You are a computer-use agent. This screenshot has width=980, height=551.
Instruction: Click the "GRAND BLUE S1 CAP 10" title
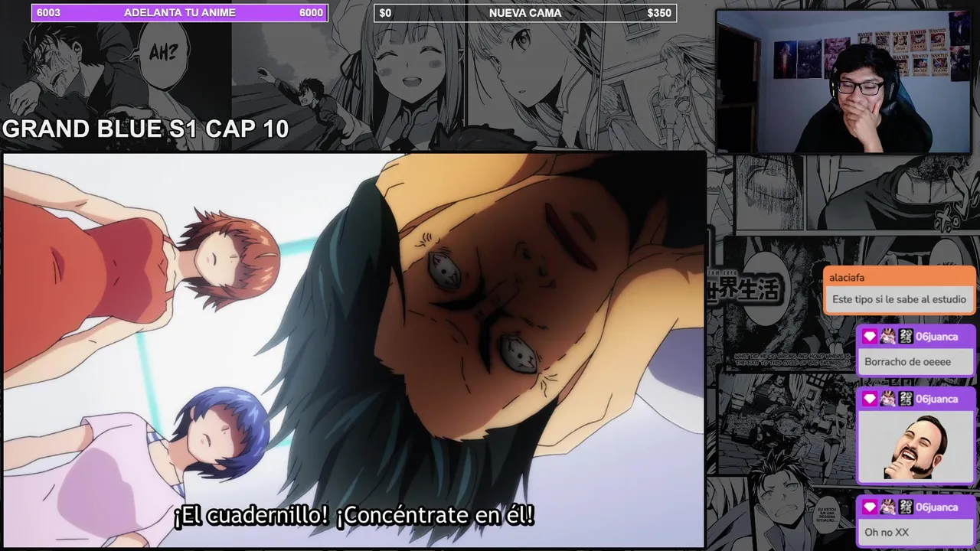click(145, 129)
